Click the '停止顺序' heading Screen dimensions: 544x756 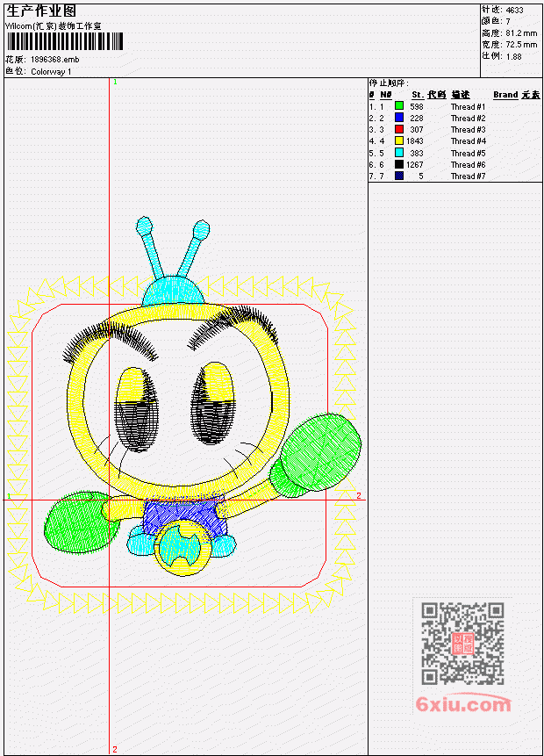pyautogui.click(x=389, y=83)
